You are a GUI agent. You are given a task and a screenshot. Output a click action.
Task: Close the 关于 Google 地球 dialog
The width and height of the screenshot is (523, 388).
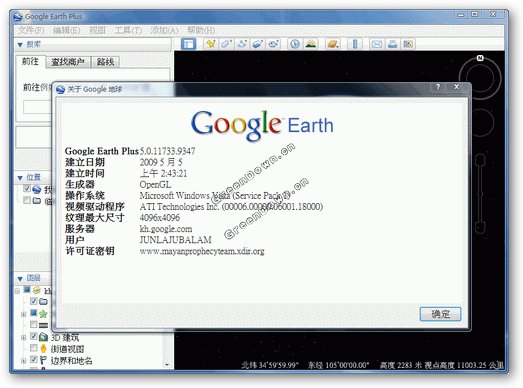[457, 87]
